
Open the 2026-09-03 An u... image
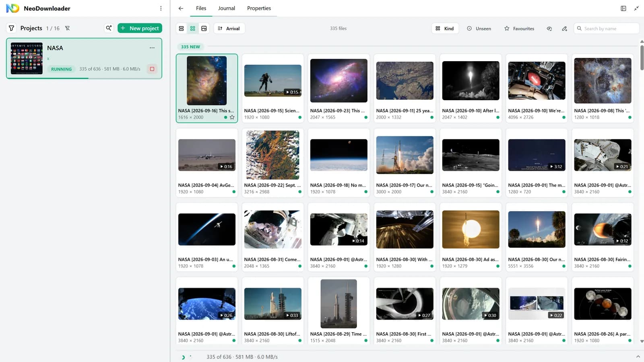207,230
